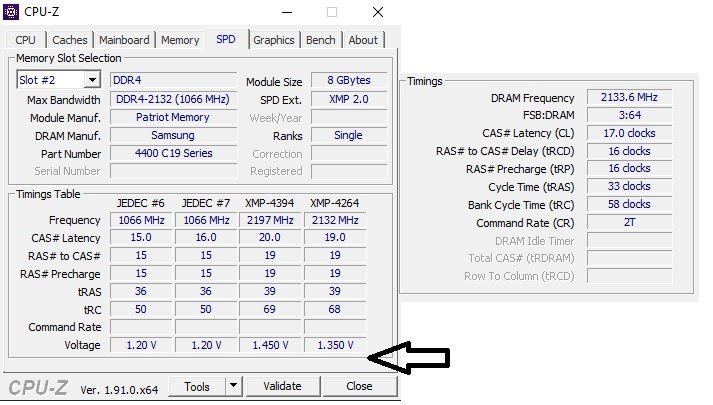Click the 8 GBytes module size value
Screen dimensions: 713x405
coord(349,80)
